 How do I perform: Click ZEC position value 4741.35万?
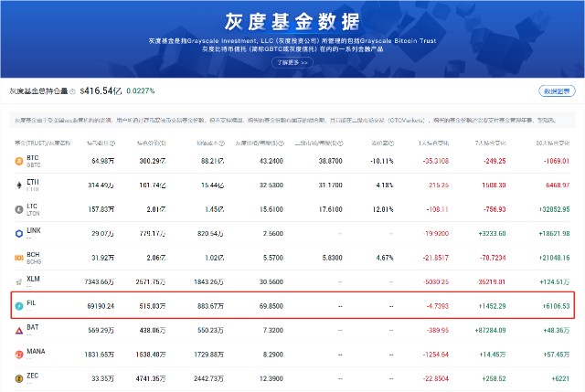pyautogui.click(x=151, y=379)
